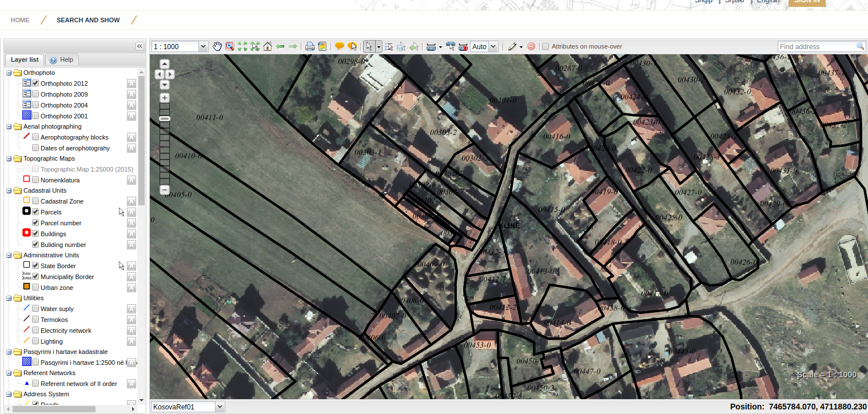Click the red remove-drawing circle icon

point(531,46)
